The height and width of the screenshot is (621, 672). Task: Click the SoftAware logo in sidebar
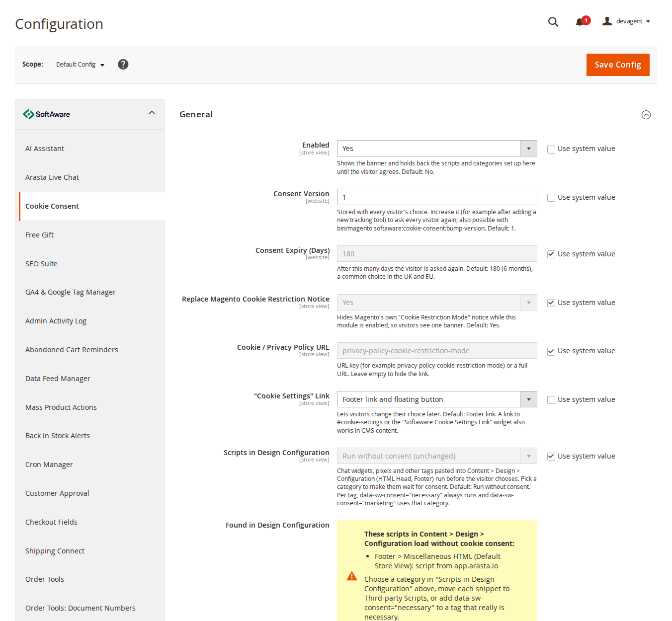pos(47,114)
